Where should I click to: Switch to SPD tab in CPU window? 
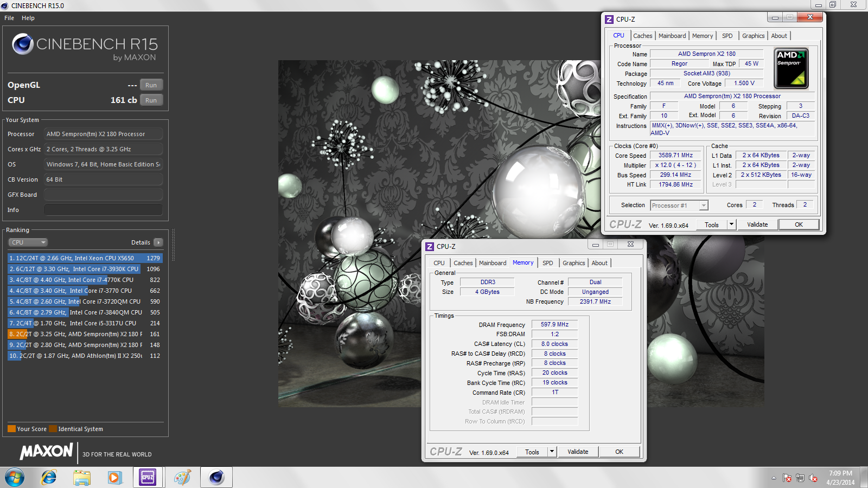[x=727, y=36]
